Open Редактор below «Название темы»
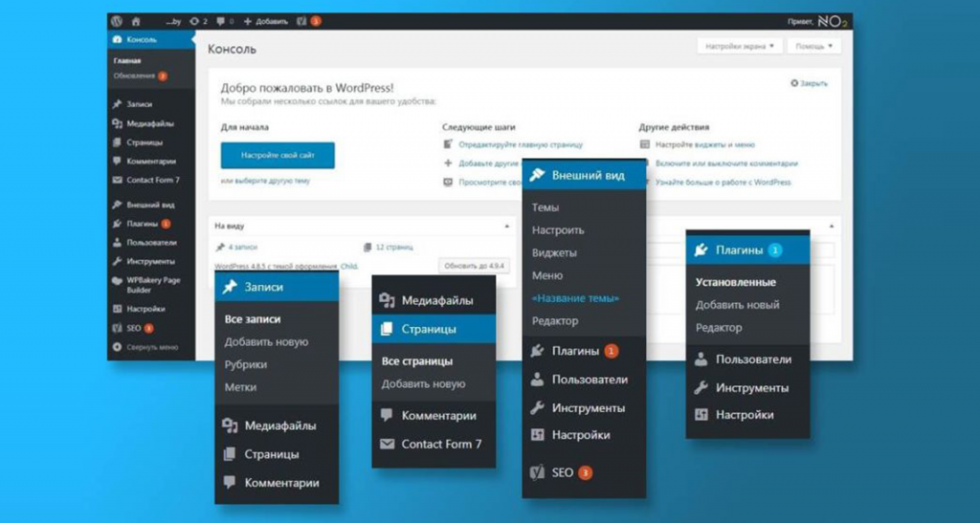The image size is (980, 523). [x=555, y=321]
